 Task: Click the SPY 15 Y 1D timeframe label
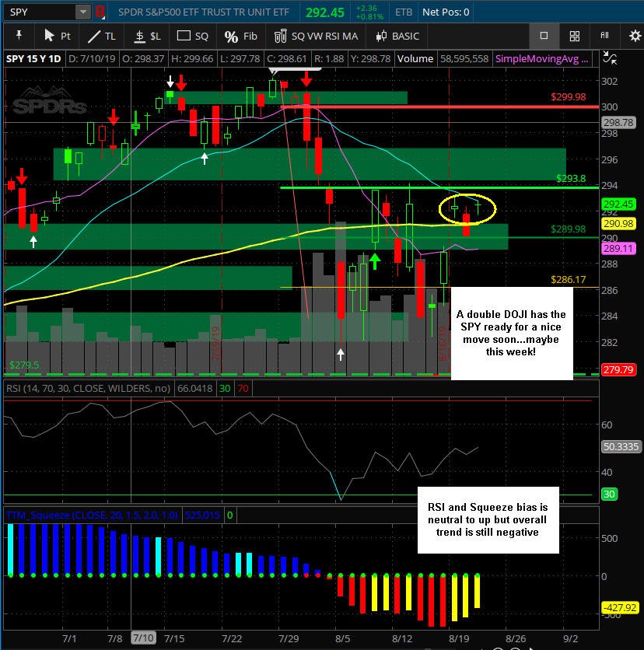[33, 59]
